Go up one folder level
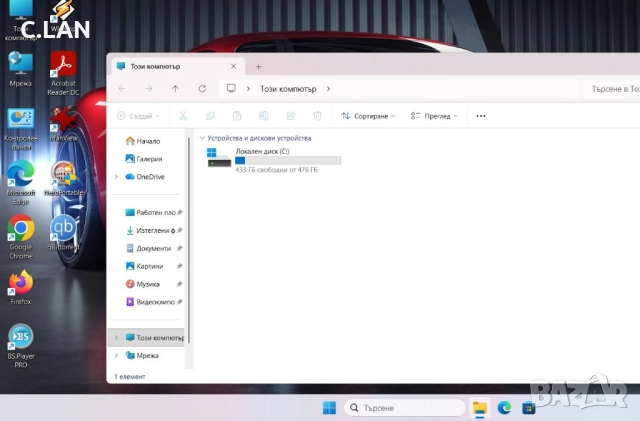This screenshot has height=421, width=640. pos(176,88)
